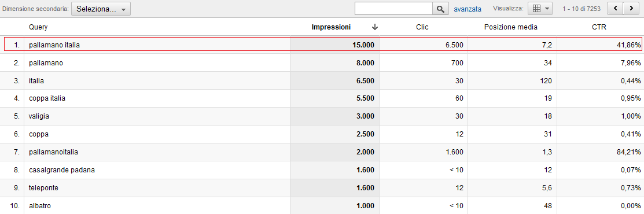The image size is (644, 214).
Task: Open the table view grid icon dropdown
Action: [540, 9]
